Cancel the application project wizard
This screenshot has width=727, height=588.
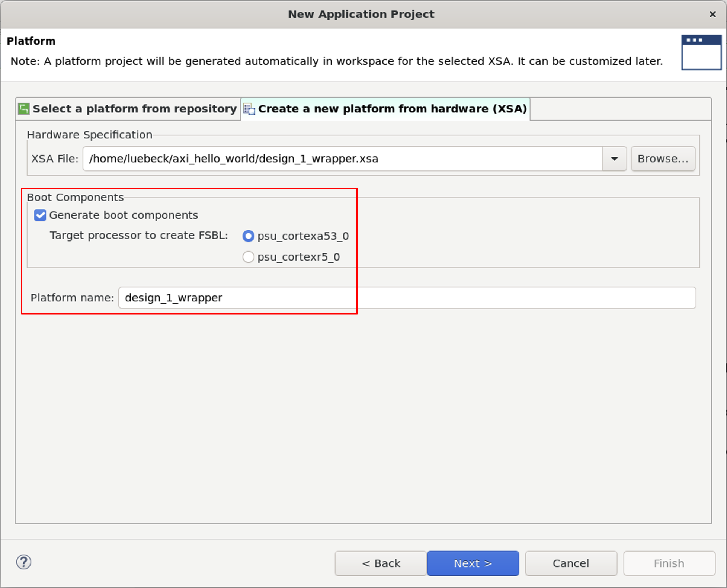click(x=570, y=563)
